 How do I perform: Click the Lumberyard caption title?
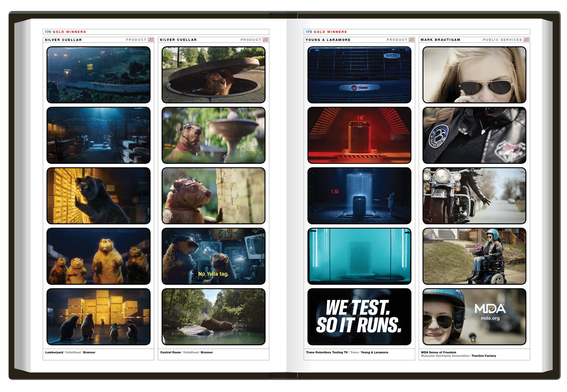coord(53,352)
